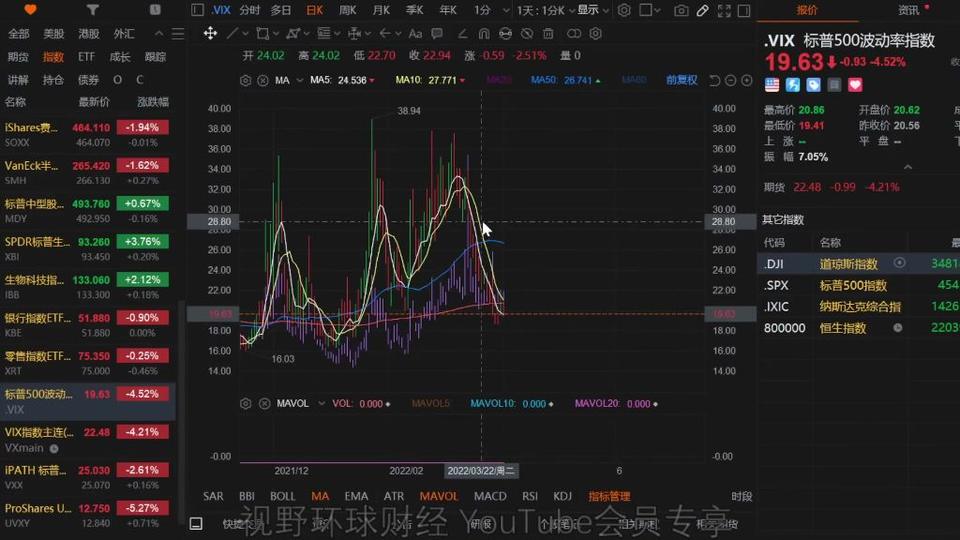The image size is (960, 540).
Task: Toggle the KDJ indicator
Action: [x=562, y=496]
